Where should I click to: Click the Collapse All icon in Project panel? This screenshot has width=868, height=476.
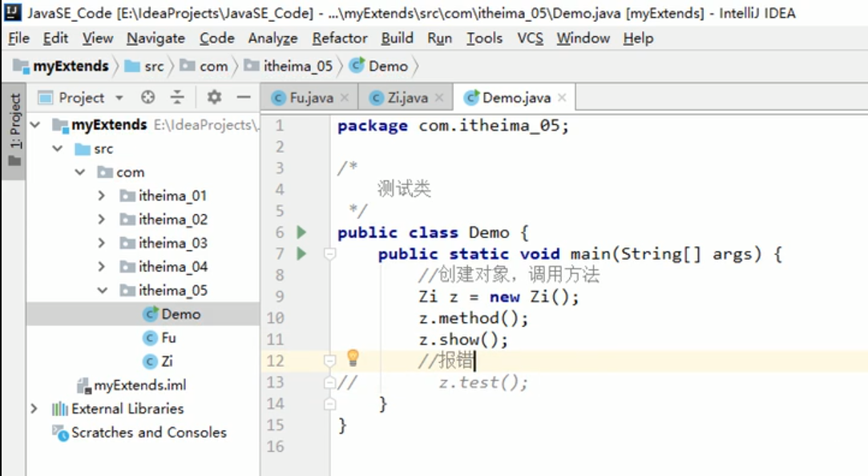(177, 98)
